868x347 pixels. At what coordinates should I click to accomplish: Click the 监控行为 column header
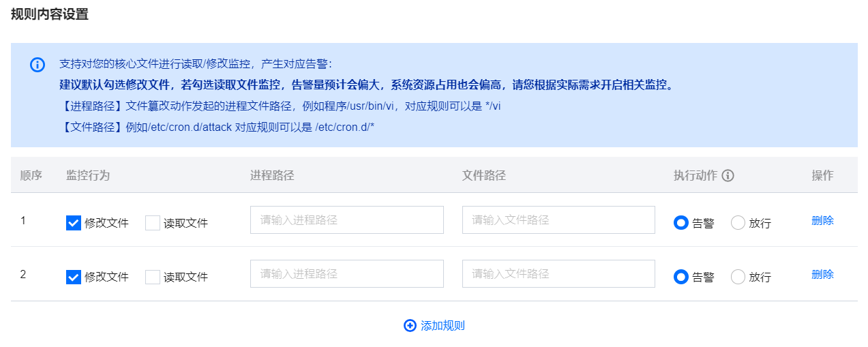88,175
